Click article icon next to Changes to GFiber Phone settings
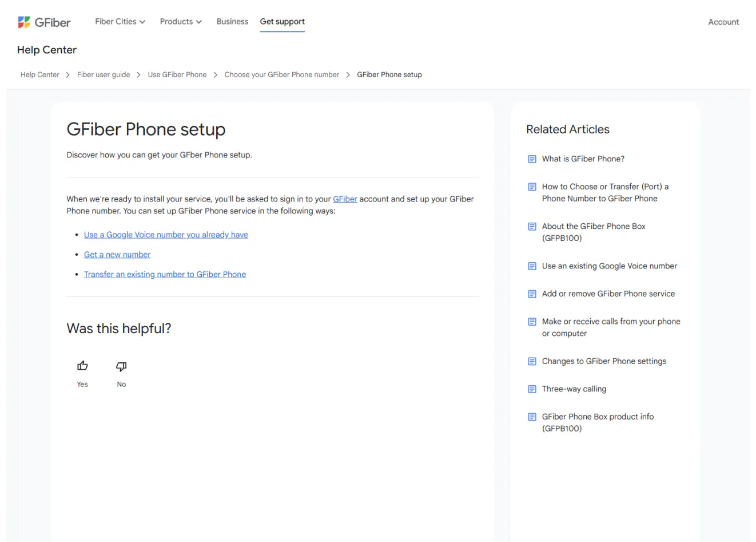The height and width of the screenshot is (542, 756). [532, 361]
